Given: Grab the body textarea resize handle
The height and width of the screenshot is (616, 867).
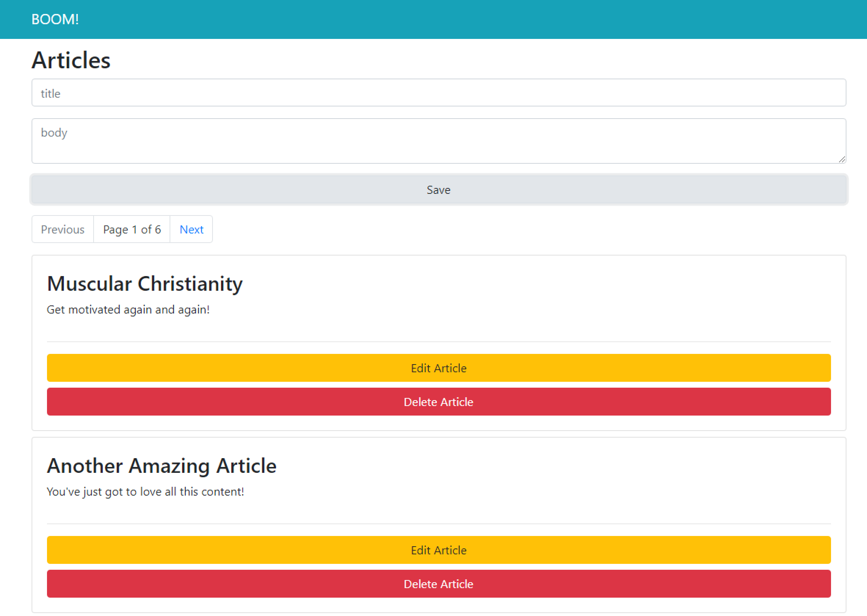Looking at the screenshot, I should [x=842, y=159].
